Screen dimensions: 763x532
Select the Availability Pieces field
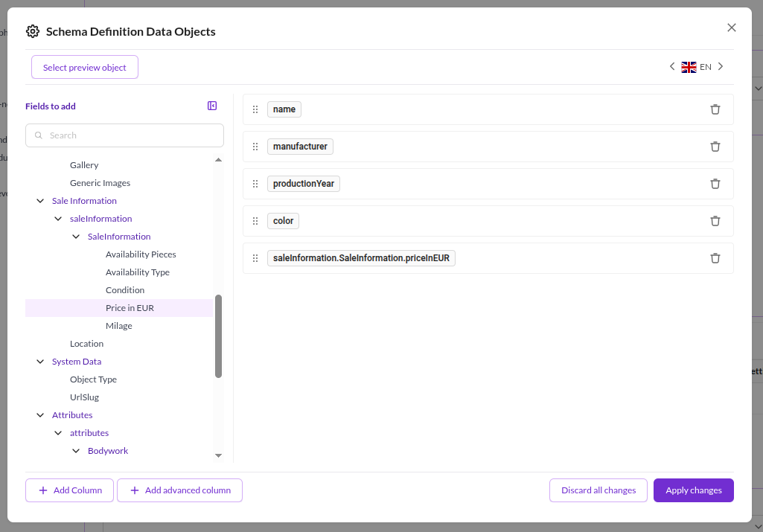click(x=141, y=254)
